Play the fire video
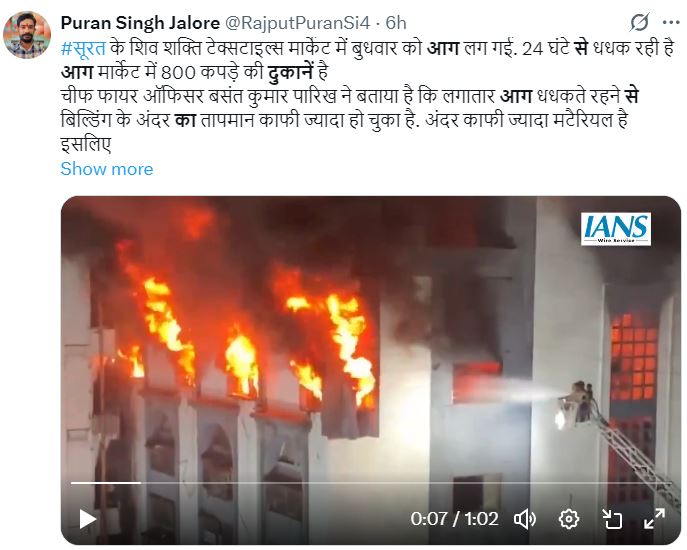This screenshot has height=550, width=687. [88, 519]
